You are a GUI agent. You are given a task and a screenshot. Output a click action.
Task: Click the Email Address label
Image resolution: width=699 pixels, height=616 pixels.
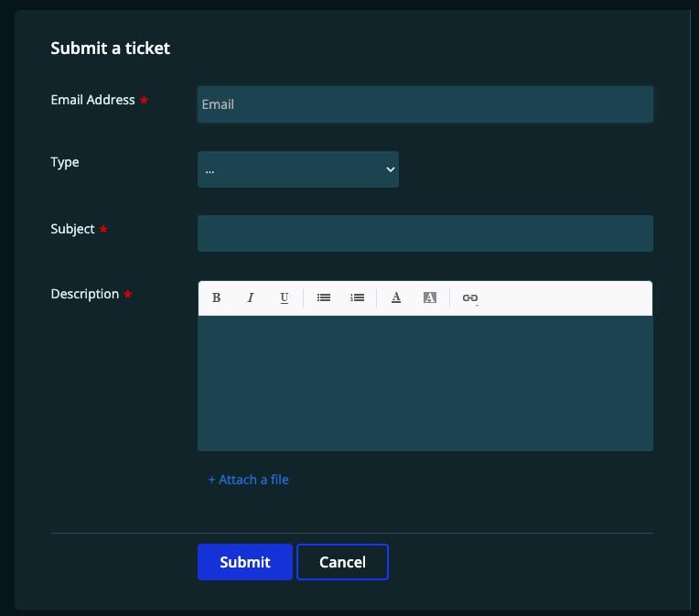[x=92, y=100]
